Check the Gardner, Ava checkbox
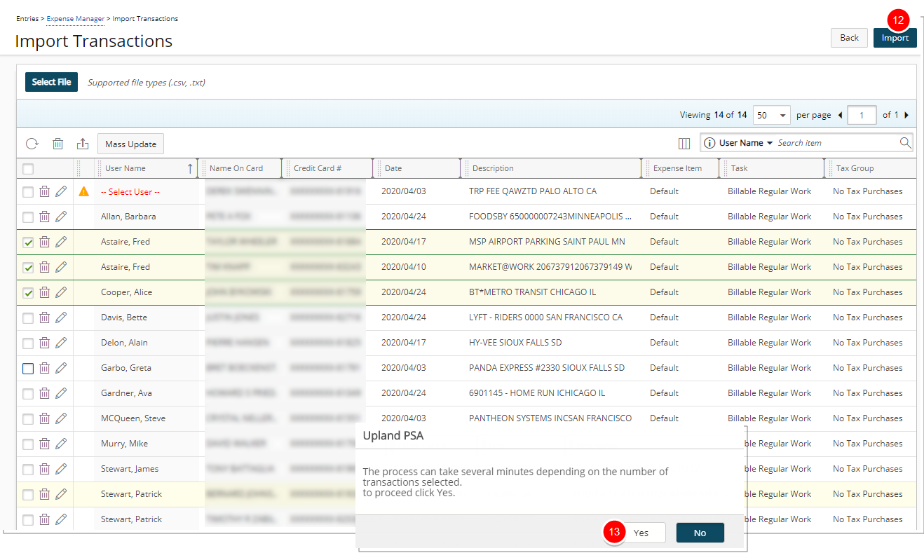The width and height of the screenshot is (924, 560). 28,394
